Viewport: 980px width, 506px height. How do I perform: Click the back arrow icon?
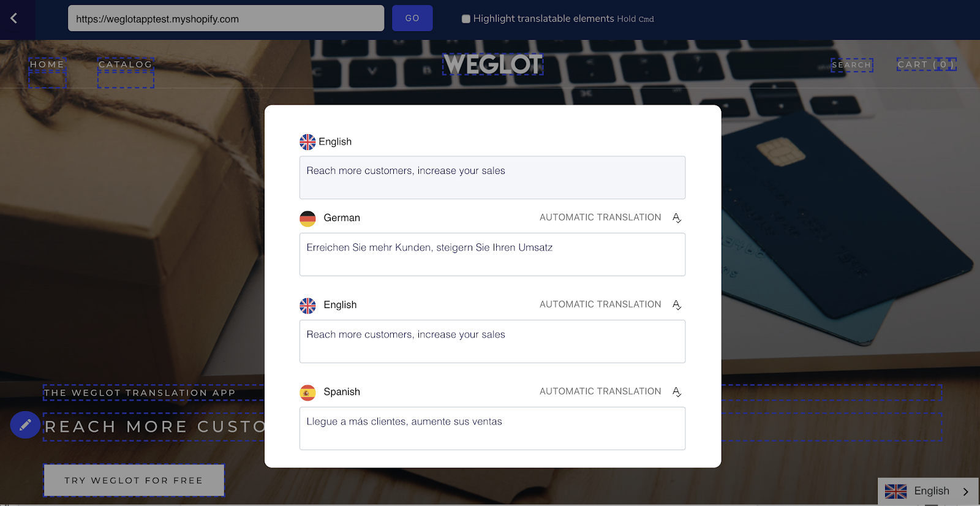pyautogui.click(x=13, y=18)
